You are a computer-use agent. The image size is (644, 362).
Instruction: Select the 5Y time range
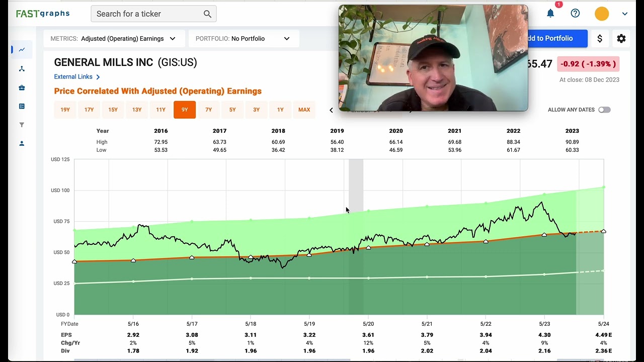coord(232,110)
